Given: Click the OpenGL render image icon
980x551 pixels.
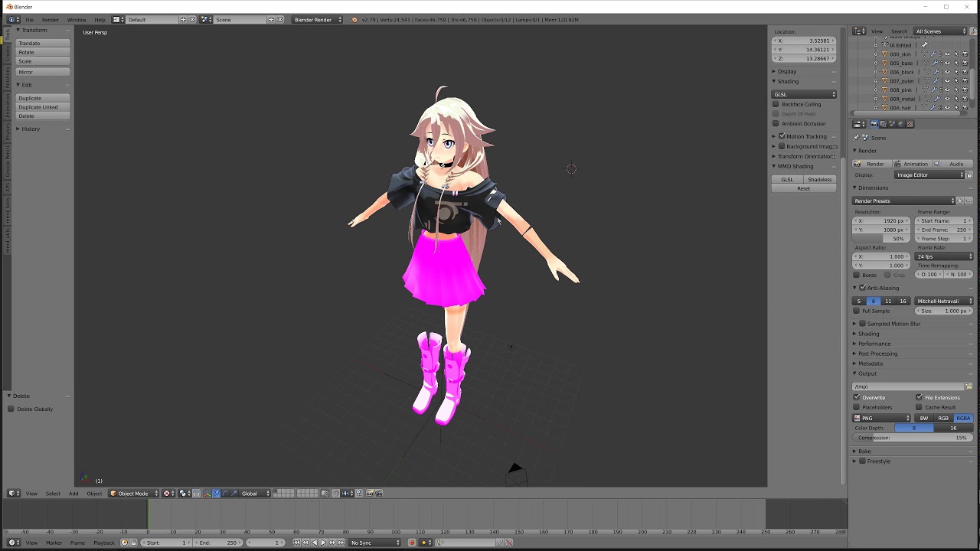Looking at the screenshot, I should pos(370,494).
